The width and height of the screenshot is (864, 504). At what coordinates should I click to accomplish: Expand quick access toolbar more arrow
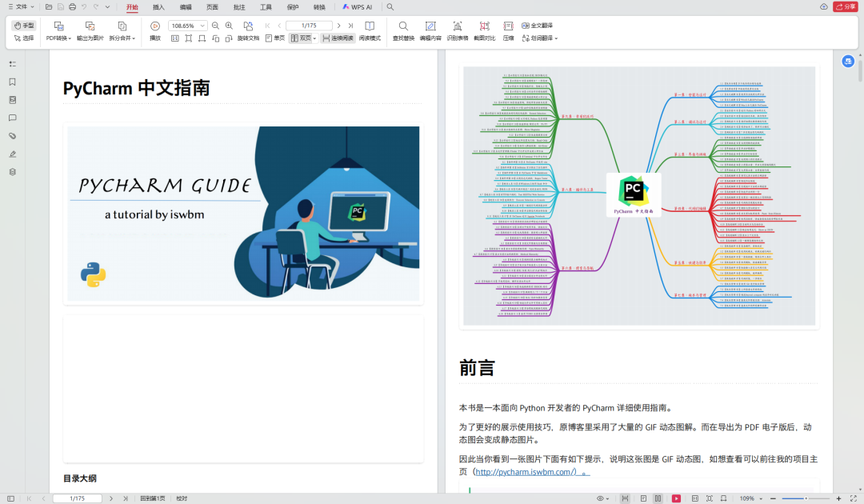(x=107, y=7)
